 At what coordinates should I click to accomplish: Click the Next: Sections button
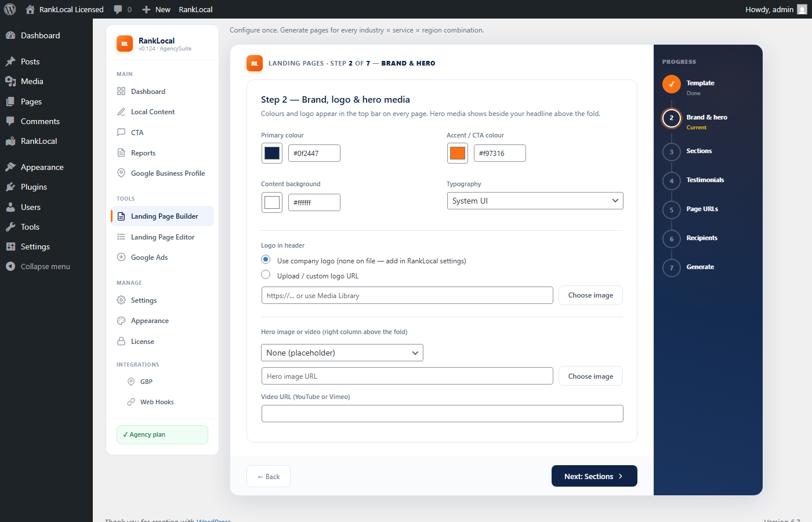coord(594,476)
